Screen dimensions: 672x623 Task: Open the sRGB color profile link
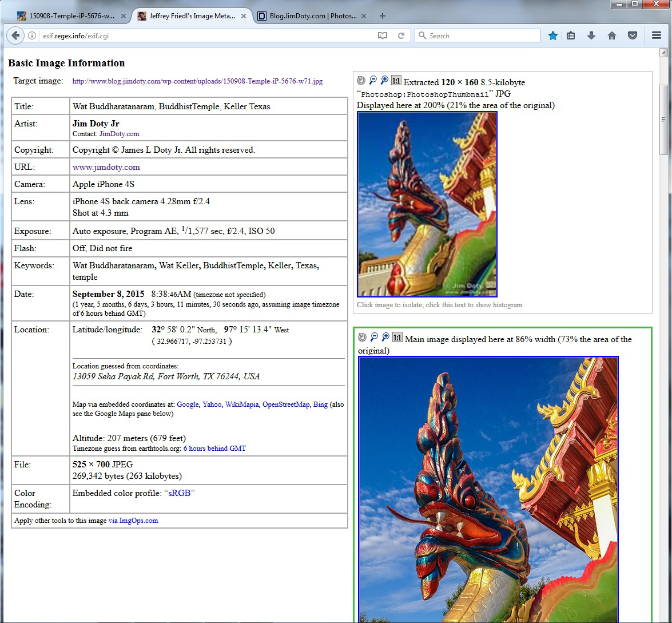click(x=179, y=493)
